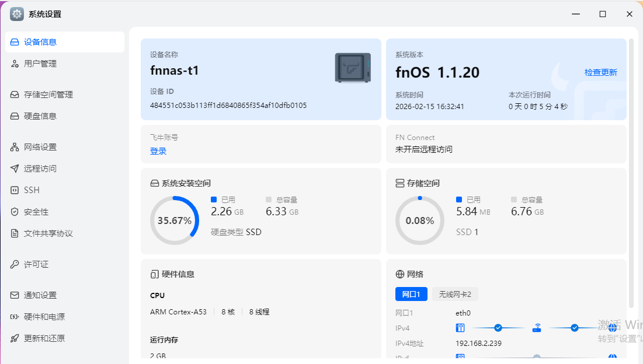The width and height of the screenshot is (643, 364).
Task: Click the 登录 login link under 飞牛账号
Action: pyautogui.click(x=158, y=151)
